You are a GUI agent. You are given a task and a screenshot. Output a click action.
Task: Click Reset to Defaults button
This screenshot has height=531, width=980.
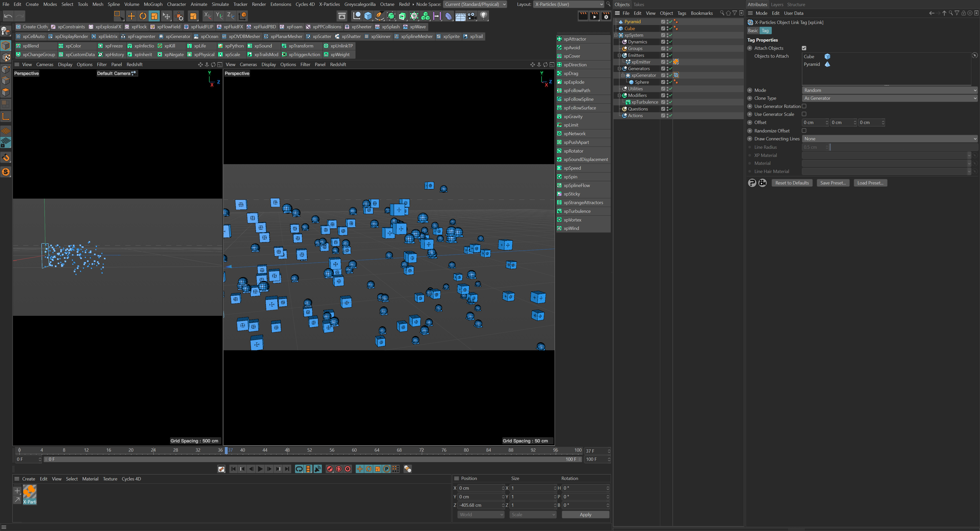(x=792, y=183)
